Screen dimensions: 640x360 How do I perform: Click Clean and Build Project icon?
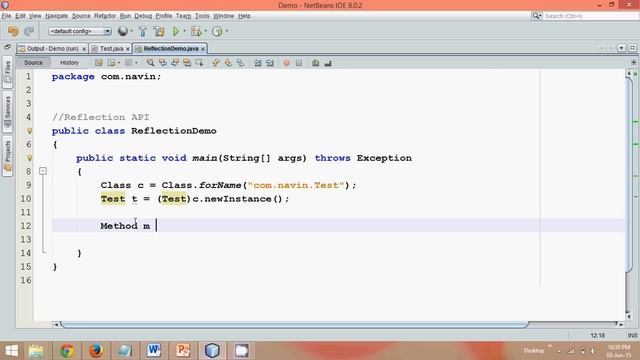click(x=159, y=31)
